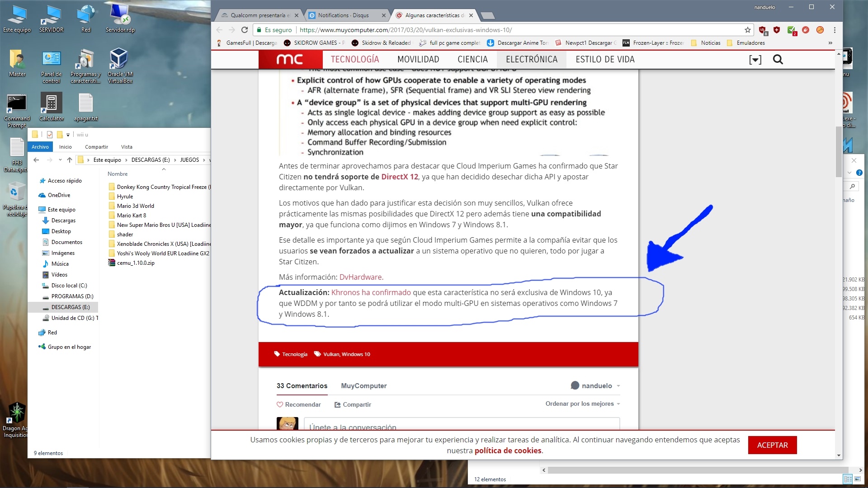Image resolution: width=868 pixels, height=488 pixels.
Task: Open Servidor.rdp remote desktop file
Action: pyautogui.click(x=120, y=19)
